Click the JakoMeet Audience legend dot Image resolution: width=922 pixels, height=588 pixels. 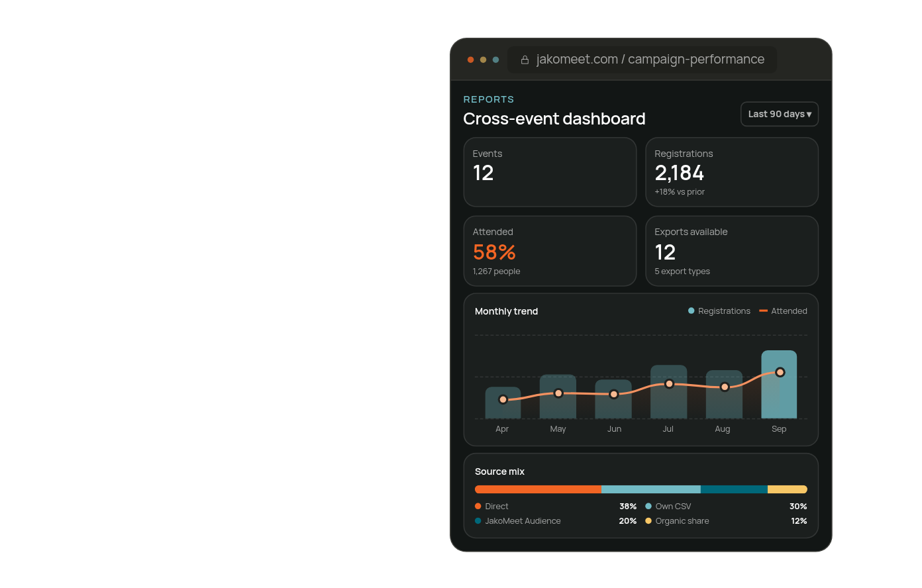click(x=478, y=521)
